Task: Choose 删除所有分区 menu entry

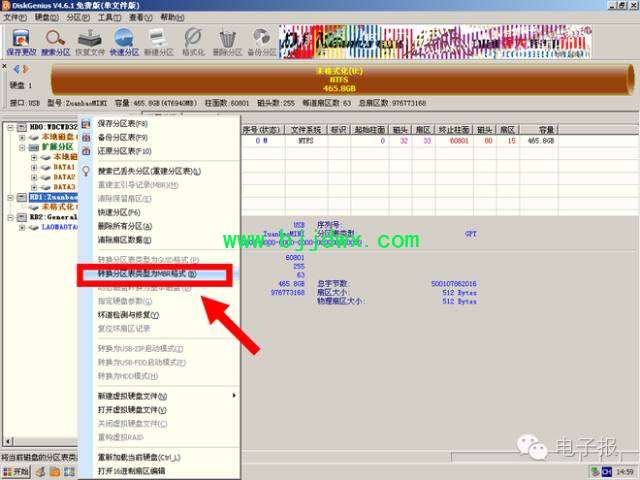Action: click(125, 226)
